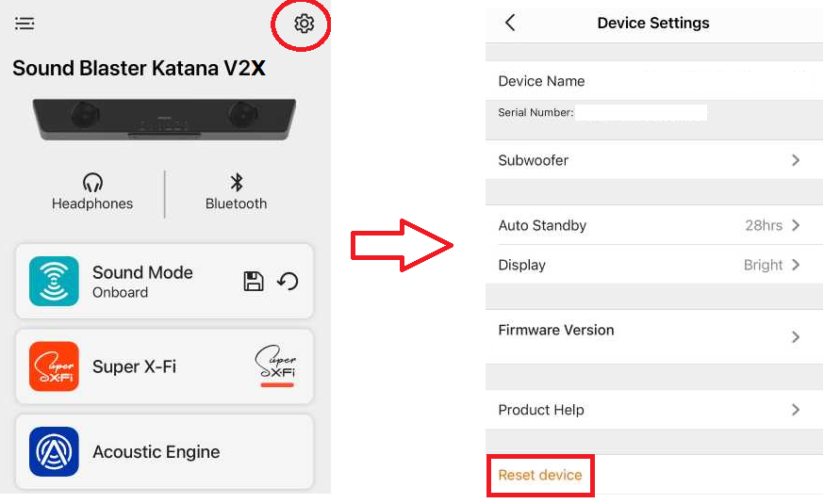Toggle the Super X-Fi logo switch
824x504 pixels.
(x=276, y=366)
